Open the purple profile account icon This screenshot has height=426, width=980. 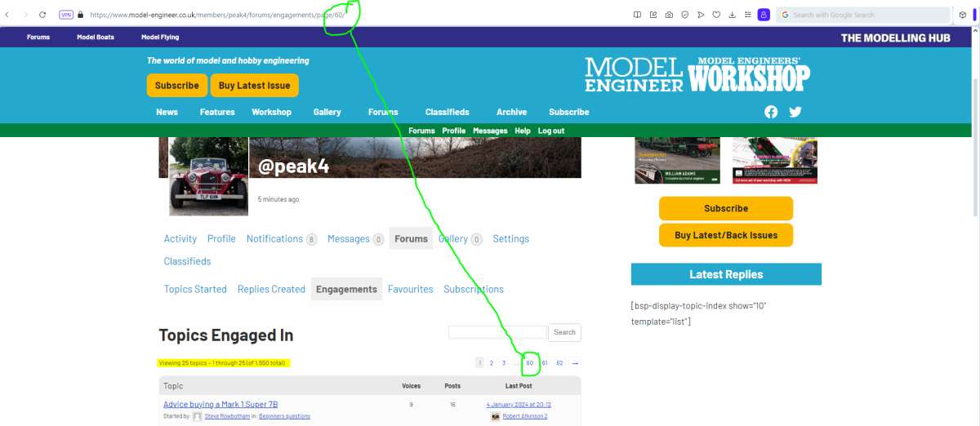[764, 15]
